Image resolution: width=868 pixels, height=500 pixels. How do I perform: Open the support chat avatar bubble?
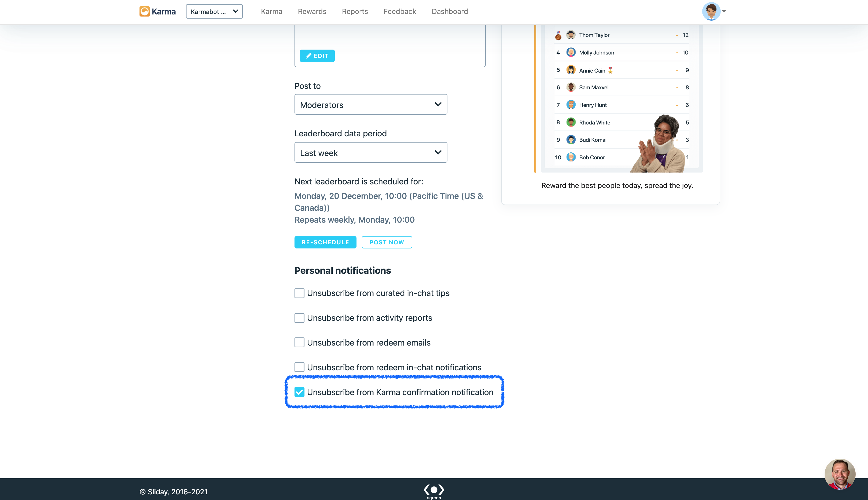[x=840, y=474]
